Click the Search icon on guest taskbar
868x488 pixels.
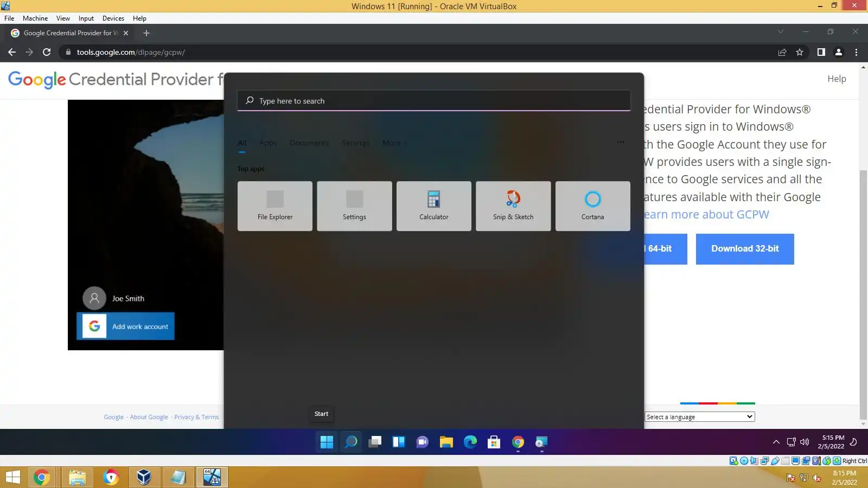coord(351,442)
